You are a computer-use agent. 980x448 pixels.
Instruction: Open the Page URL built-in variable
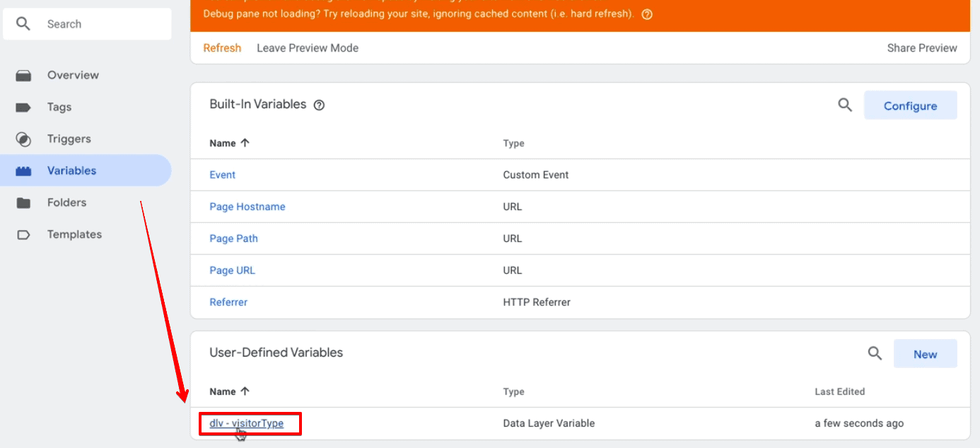(x=232, y=270)
